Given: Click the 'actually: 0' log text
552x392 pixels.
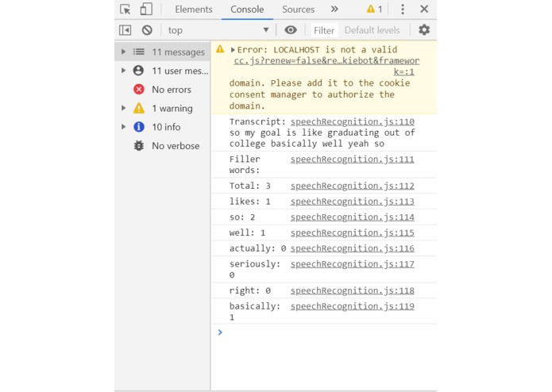Looking at the screenshot, I should [257, 248].
